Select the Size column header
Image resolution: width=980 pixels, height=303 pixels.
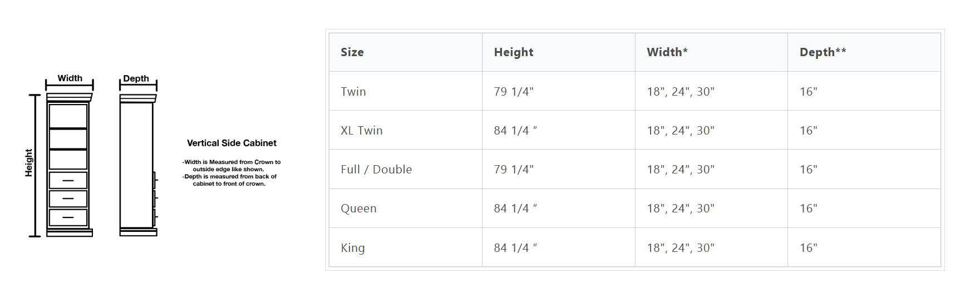pos(352,52)
